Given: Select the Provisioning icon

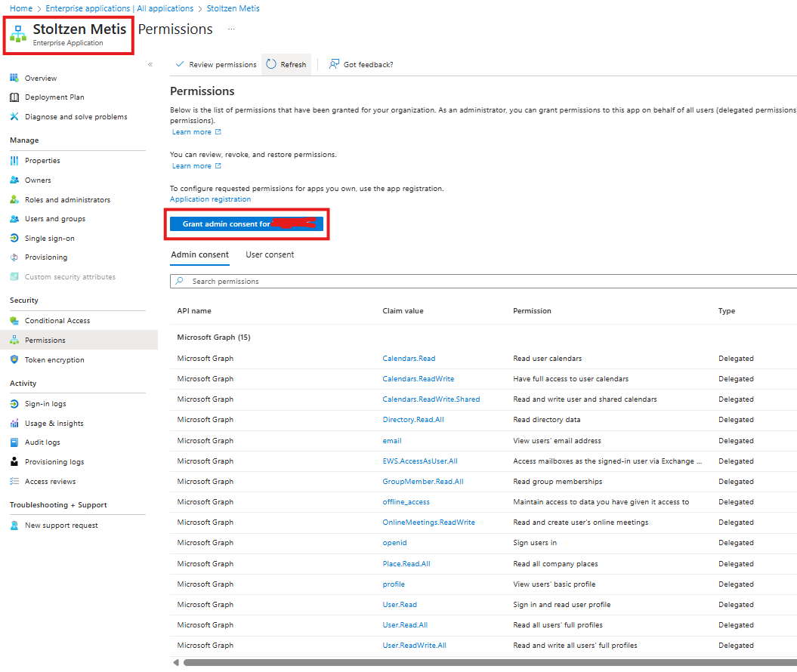Looking at the screenshot, I should click(14, 257).
